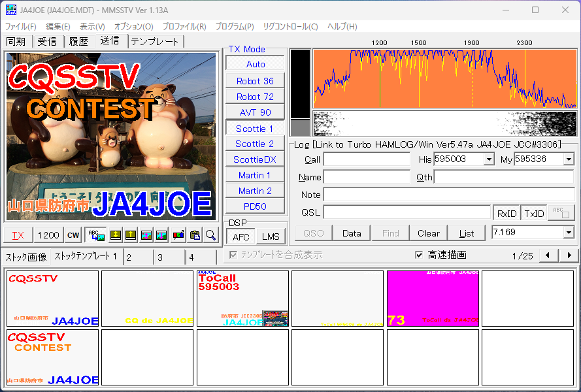Toggle LMS filter in the DSP group

271,237
